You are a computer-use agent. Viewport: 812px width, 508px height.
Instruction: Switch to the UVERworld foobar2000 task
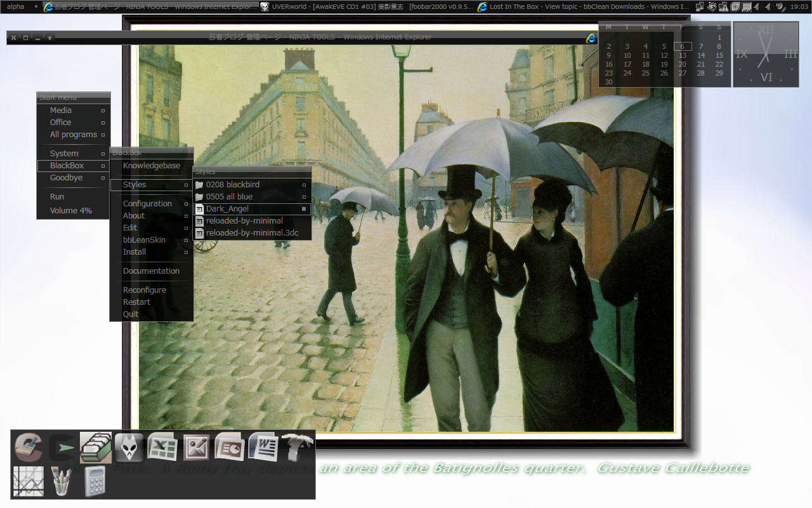[x=367, y=6]
